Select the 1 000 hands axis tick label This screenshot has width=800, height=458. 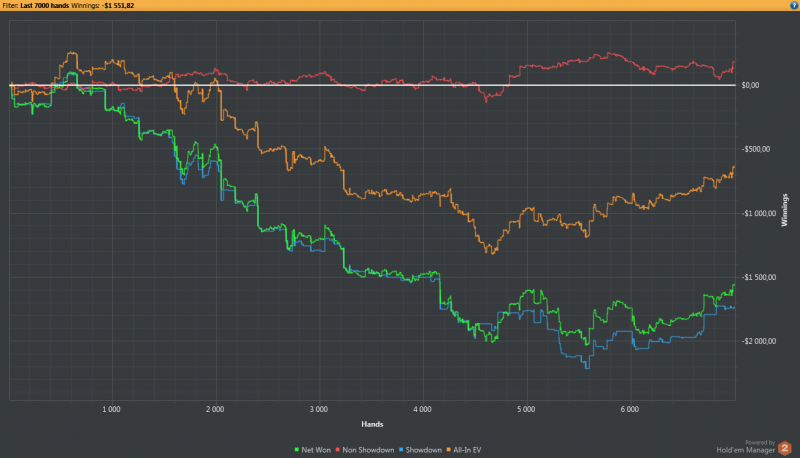pos(111,410)
